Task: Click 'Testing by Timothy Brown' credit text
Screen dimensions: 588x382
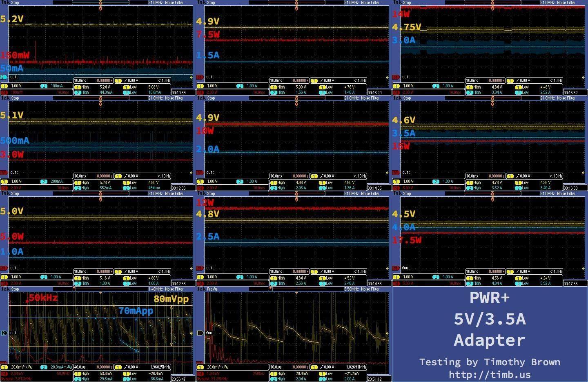Action: point(490,362)
